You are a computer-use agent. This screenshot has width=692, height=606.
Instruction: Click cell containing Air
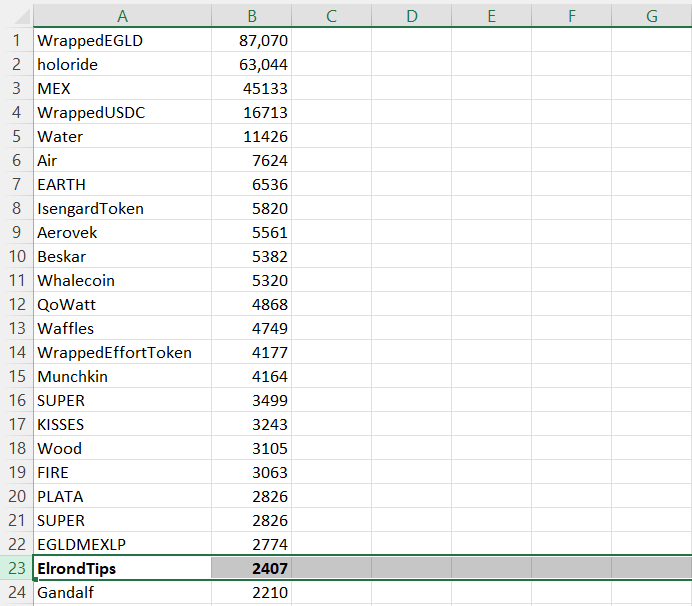pyautogui.click(x=123, y=160)
